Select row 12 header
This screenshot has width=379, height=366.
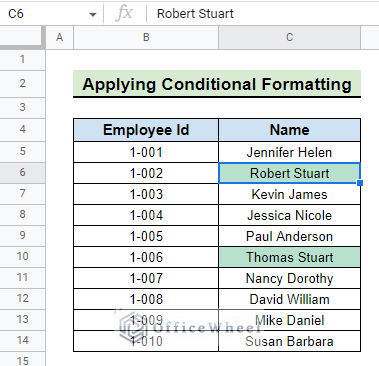coord(22,299)
